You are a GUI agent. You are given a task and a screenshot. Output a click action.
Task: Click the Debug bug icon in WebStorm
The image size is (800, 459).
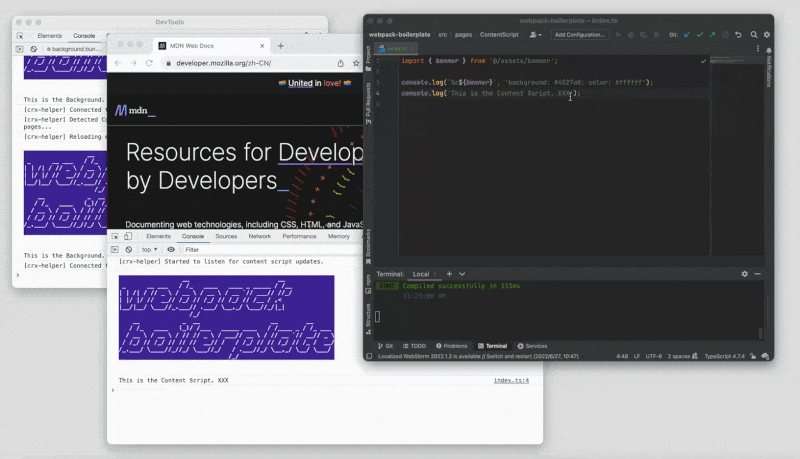(x=631, y=35)
